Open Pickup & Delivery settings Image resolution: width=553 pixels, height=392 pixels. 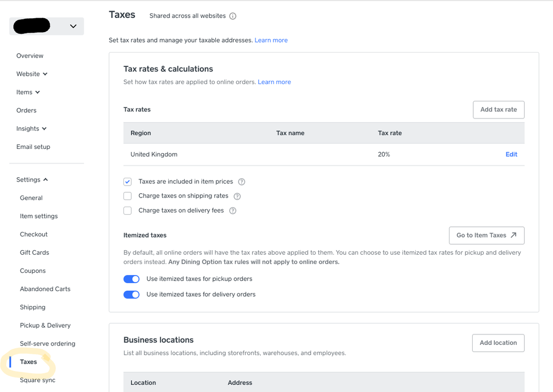pos(45,326)
